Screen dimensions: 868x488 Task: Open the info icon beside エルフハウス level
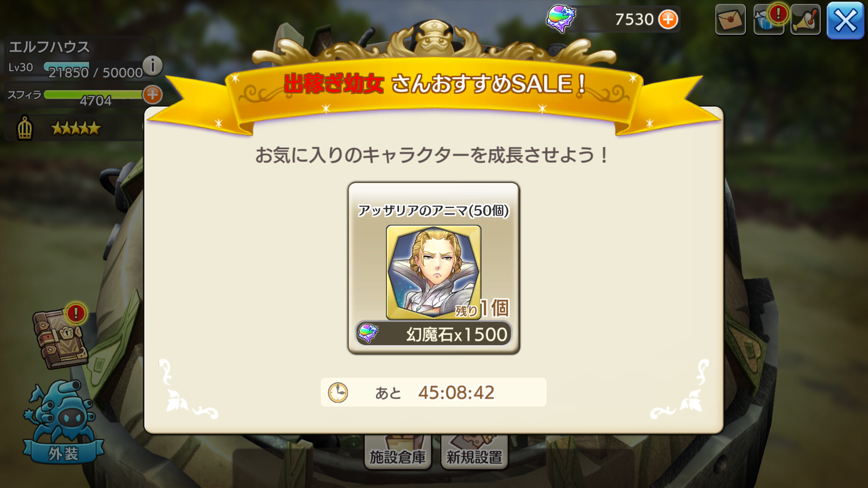(153, 65)
